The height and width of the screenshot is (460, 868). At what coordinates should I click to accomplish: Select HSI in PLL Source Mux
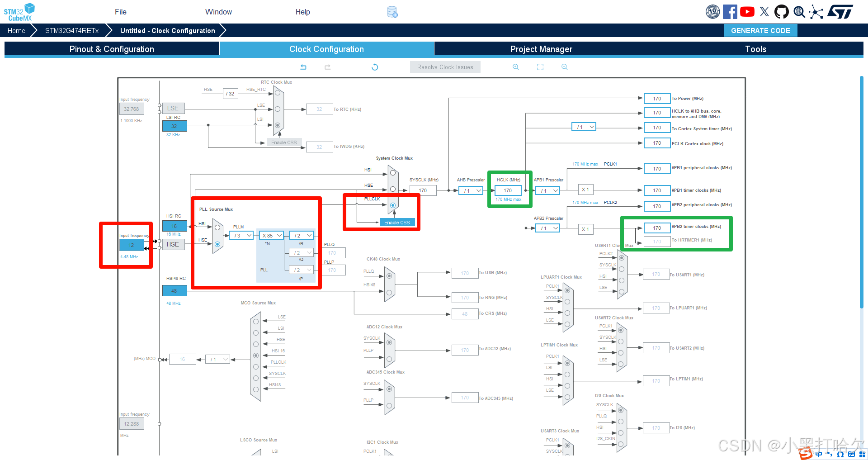217,228
